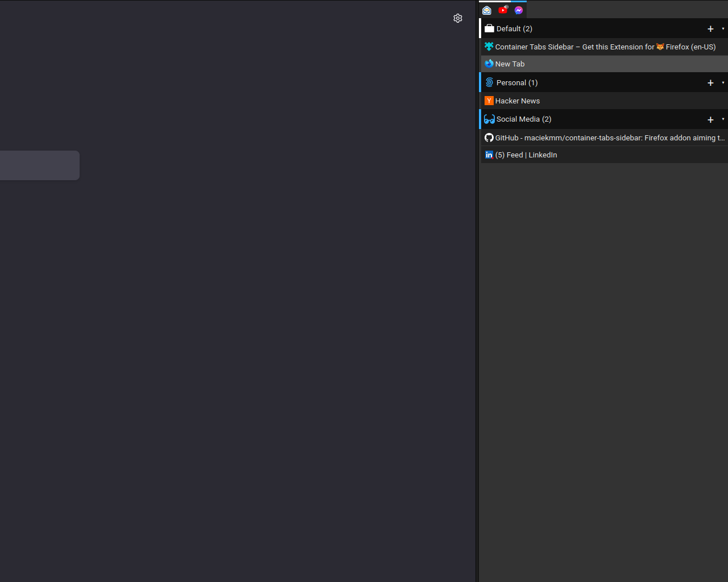Switch to the pinned YouTube tab

tap(503, 10)
